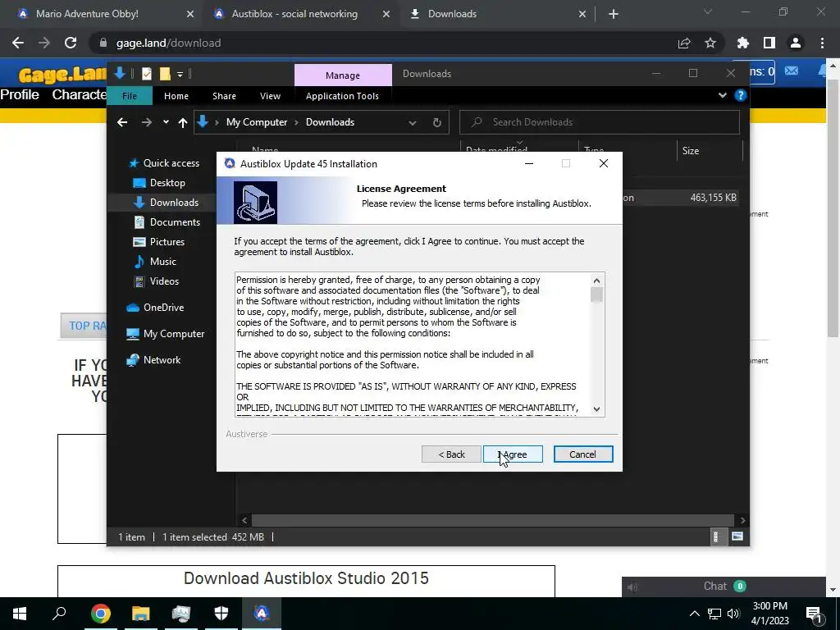This screenshot has height=630, width=840.
Task: Open Windows Start menu
Action: (x=20, y=614)
